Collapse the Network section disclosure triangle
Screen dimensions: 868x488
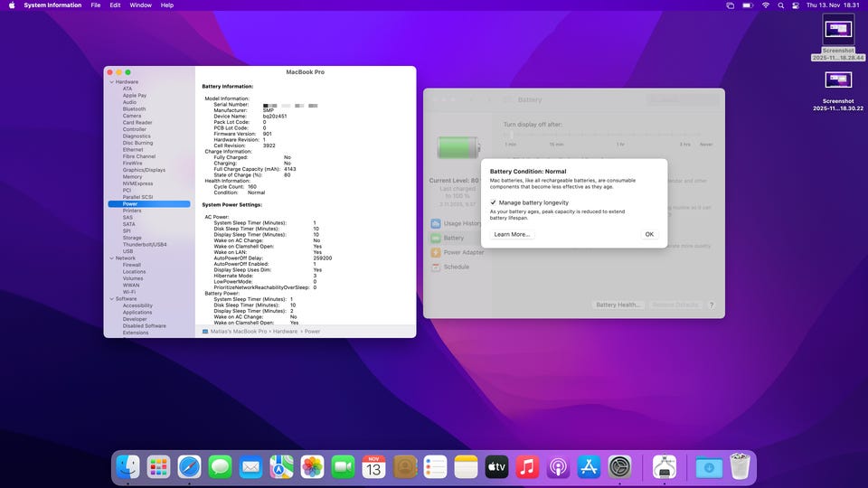pos(111,258)
